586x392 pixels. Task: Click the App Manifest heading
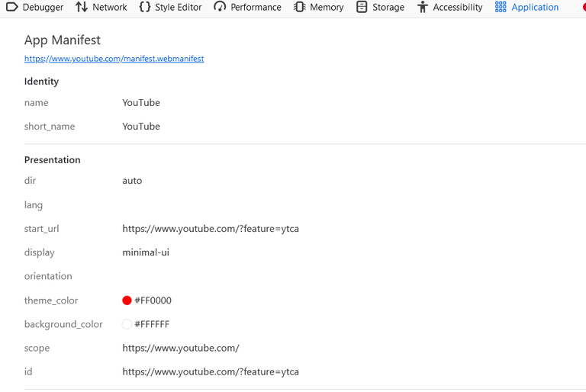(63, 40)
